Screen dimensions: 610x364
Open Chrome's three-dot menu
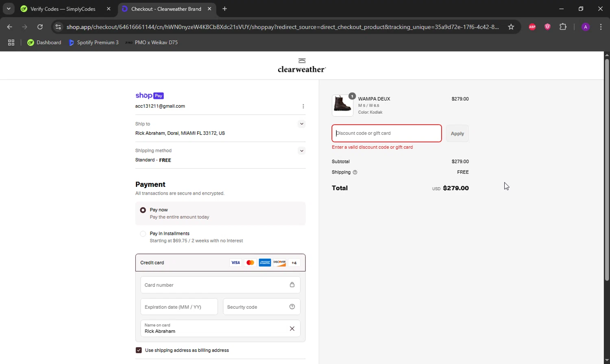[601, 27]
